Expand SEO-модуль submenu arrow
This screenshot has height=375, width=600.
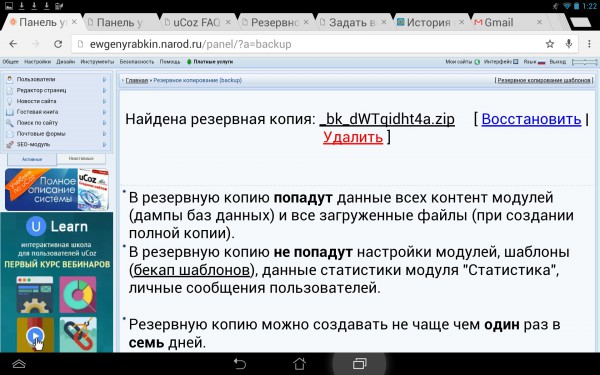coord(104,145)
